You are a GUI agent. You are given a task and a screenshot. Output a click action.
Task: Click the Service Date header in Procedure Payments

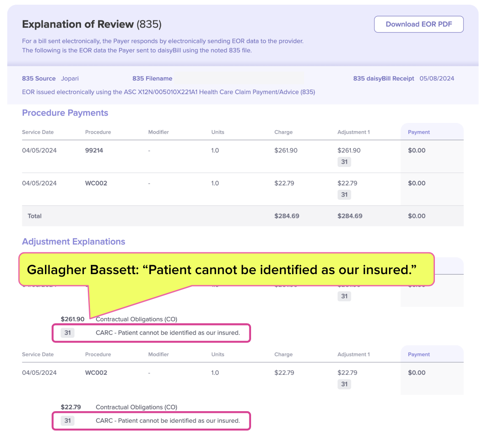[38, 132]
